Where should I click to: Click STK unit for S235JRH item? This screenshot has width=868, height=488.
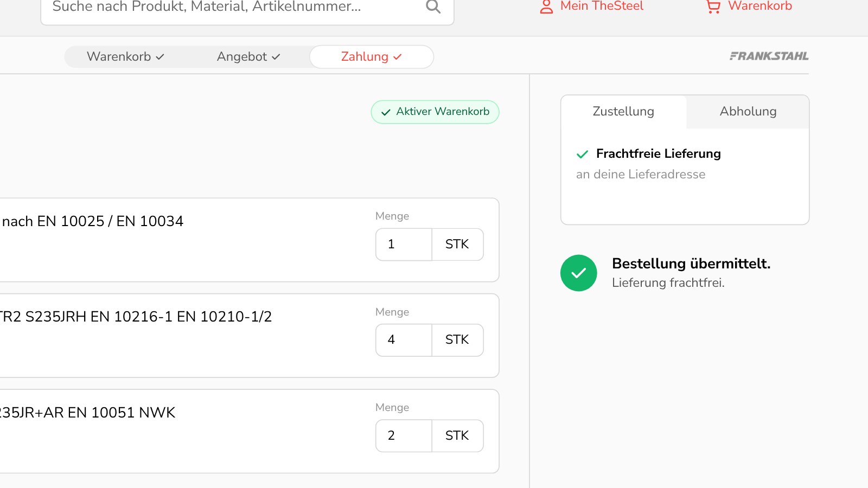[457, 340]
